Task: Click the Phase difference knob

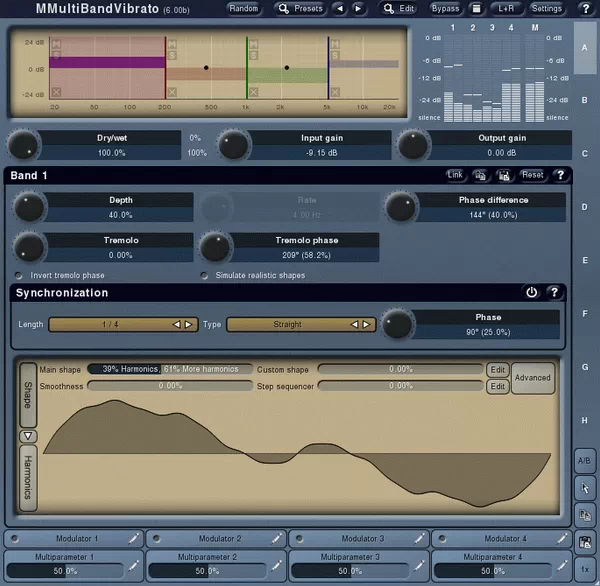Action: point(401,207)
